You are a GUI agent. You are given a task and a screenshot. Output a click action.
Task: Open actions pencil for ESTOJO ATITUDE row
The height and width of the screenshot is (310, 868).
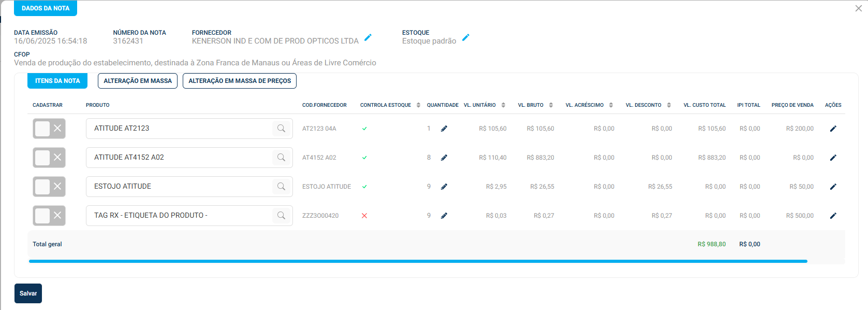[x=833, y=187]
